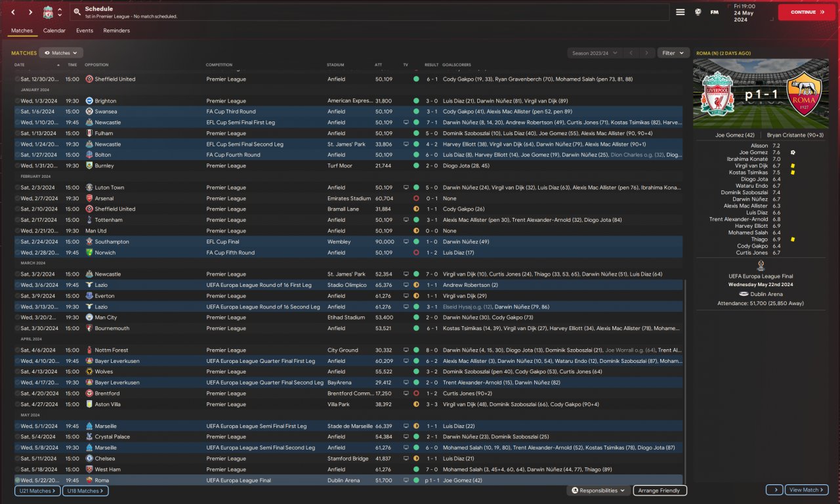This screenshot has height=504, width=840.
Task: Select the Sat 4/6/2024 Nottm Forest row marker
Action: click(x=18, y=350)
